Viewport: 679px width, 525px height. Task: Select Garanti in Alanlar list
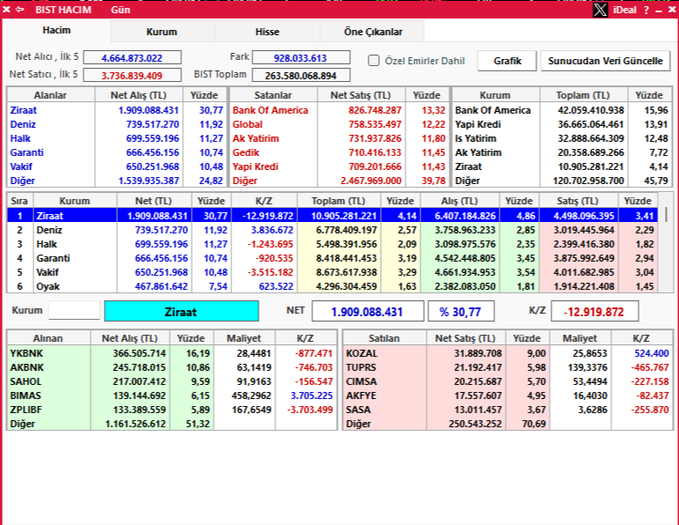[x=27, y=152]
